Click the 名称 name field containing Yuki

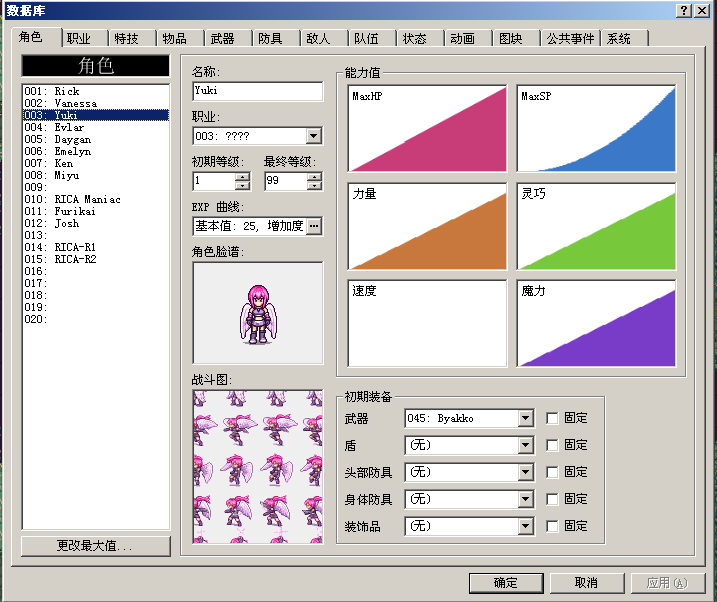click(258, 91)
